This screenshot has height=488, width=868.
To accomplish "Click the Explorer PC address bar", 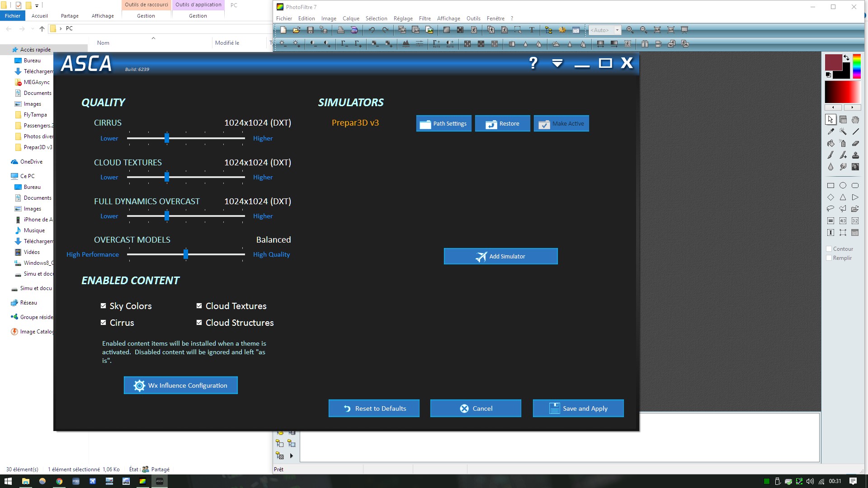I will pyautogui.click(x=160, y=28).
